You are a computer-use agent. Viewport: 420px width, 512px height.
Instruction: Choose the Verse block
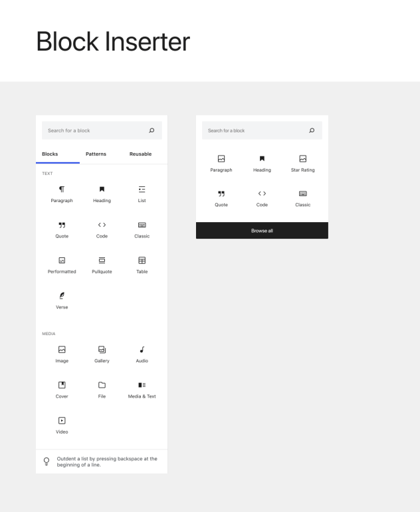pyautogui.click(x=62, y=301)
